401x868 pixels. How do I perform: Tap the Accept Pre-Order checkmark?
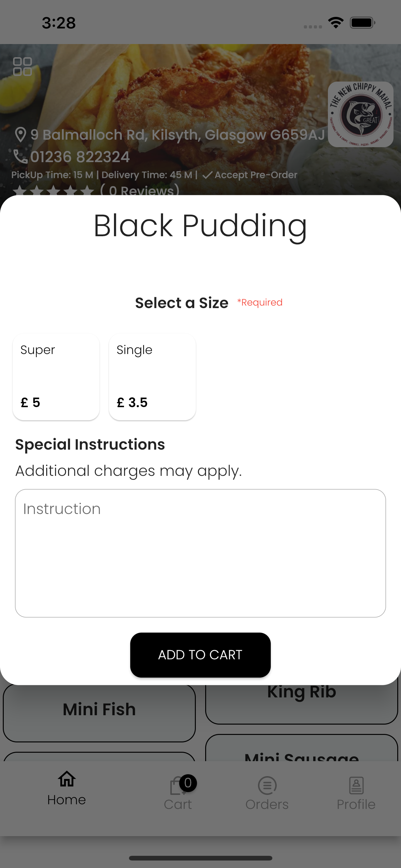(207, 175)
